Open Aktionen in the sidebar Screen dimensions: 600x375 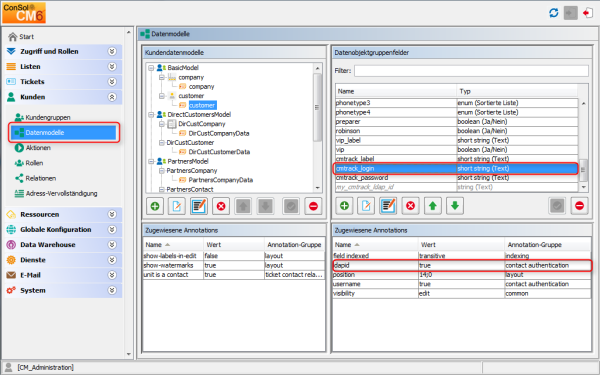33,148
